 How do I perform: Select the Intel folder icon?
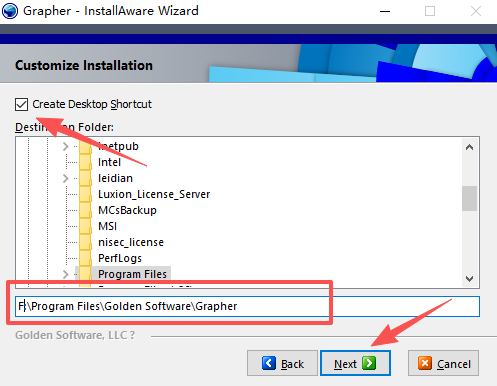[86, 162]
